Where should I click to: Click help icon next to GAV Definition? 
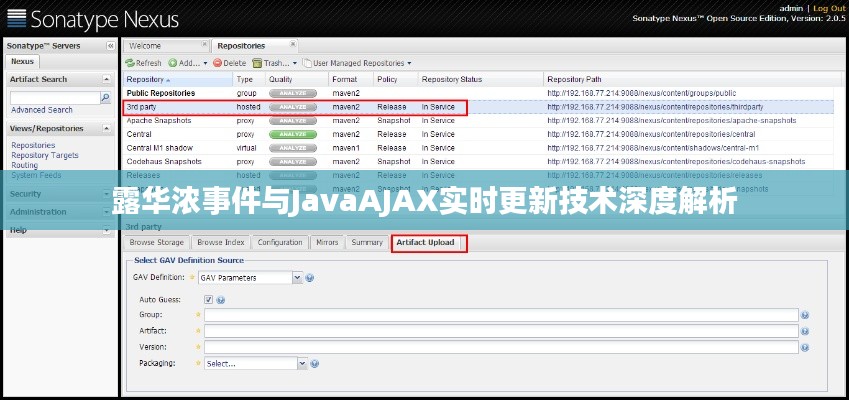pos(310,278)
